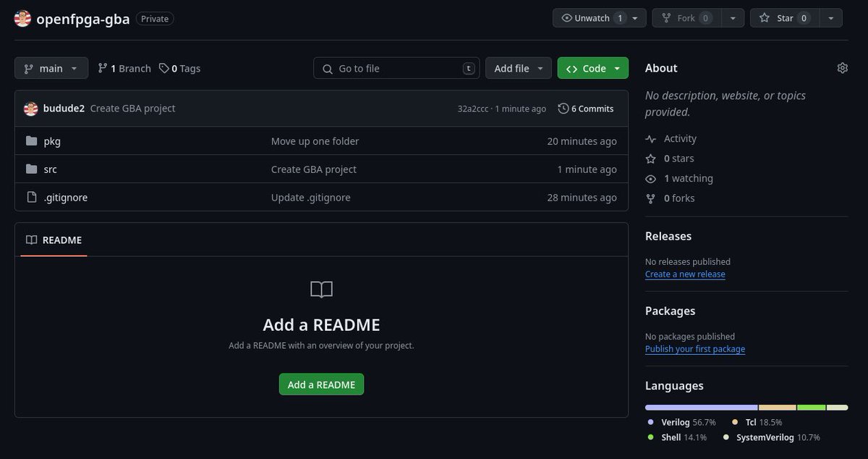Open the budude2 author link
The height and width of the screenshot is (459, 868).
64,109
